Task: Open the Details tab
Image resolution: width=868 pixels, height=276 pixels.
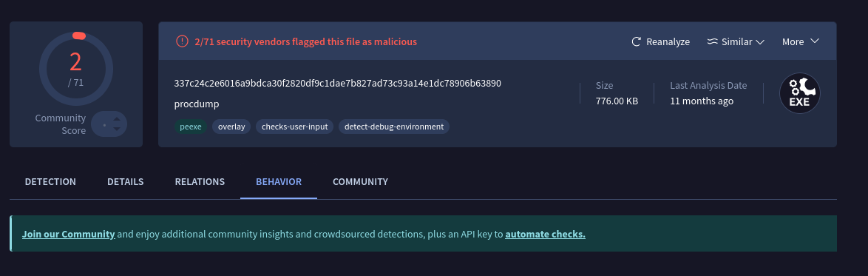Action: (x=125, y=182)
